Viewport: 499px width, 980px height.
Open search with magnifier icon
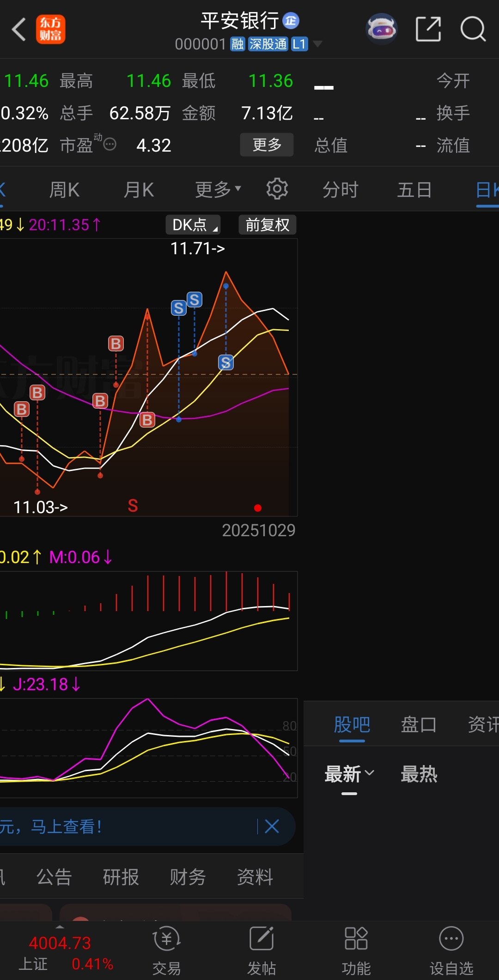pos(473,29)
